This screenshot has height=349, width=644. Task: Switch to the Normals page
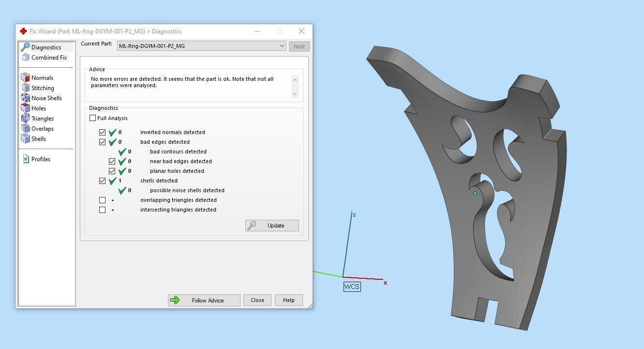point(42,78)
